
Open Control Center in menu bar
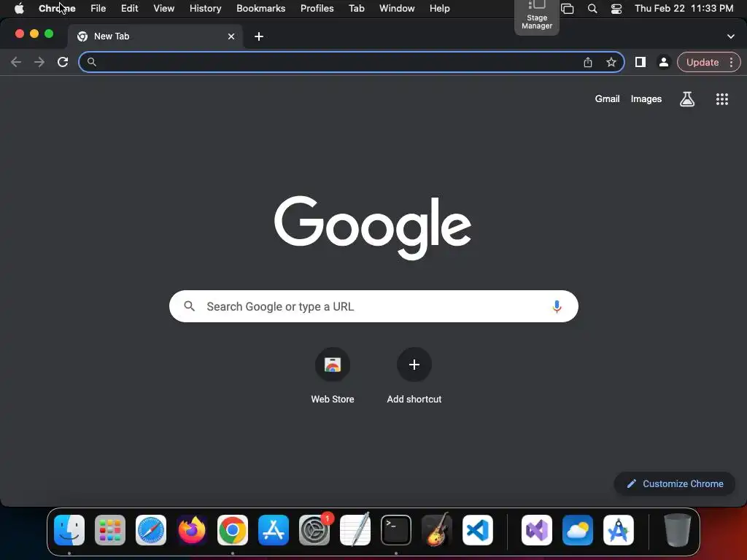pyautogui.click(x=616, y=9)
